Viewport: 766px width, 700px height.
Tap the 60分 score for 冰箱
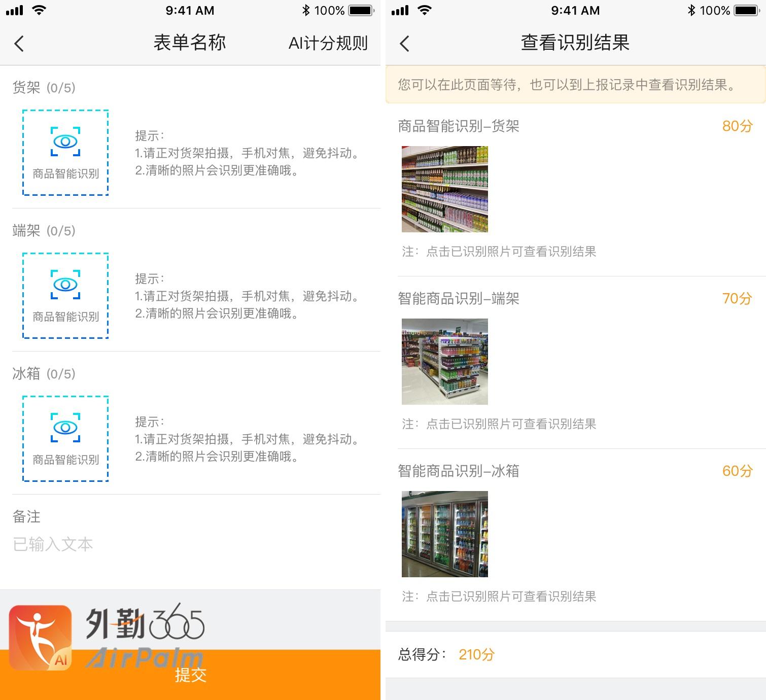point(737,471)
